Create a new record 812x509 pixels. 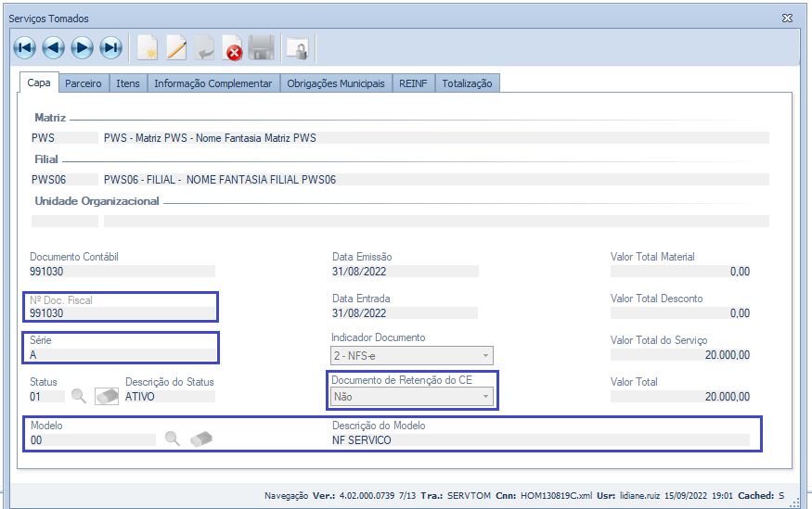(147, 47)
